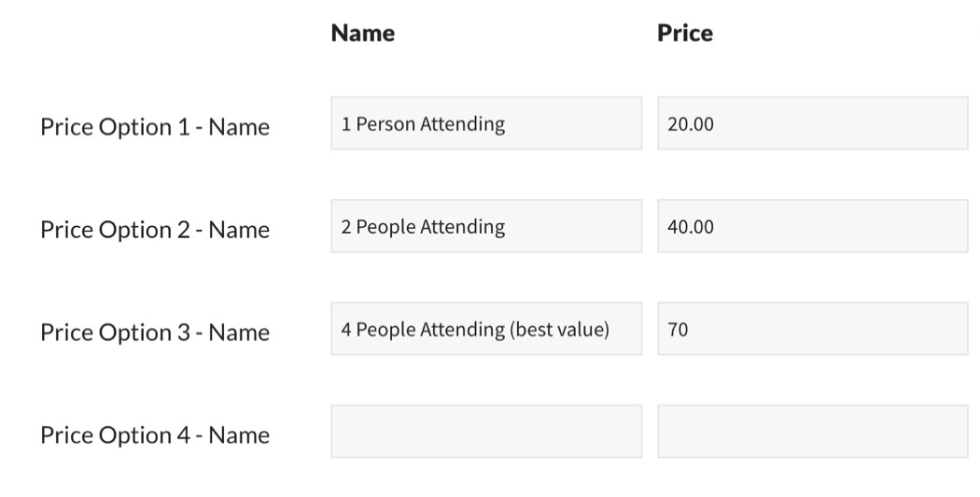Click the 'Price Option 2 - Name' label
Viewport: 980px width, 497px height.
(x=155, y=230)
